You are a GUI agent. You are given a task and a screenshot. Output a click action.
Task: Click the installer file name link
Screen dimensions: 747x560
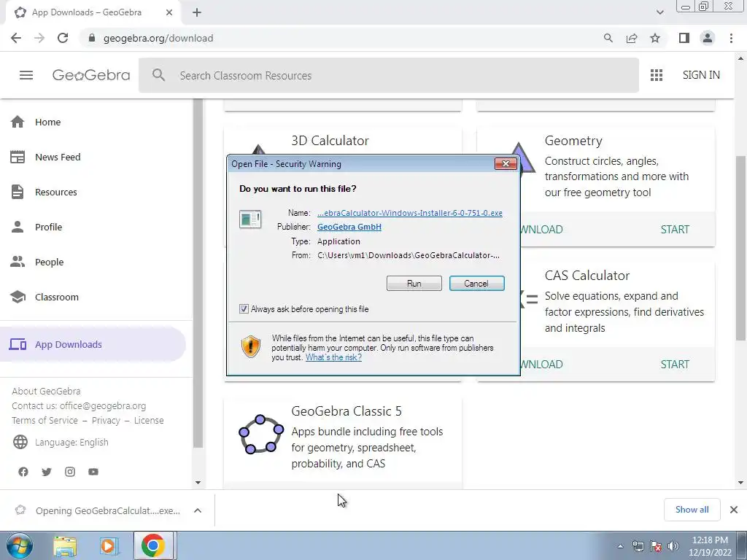coord(410,213)
